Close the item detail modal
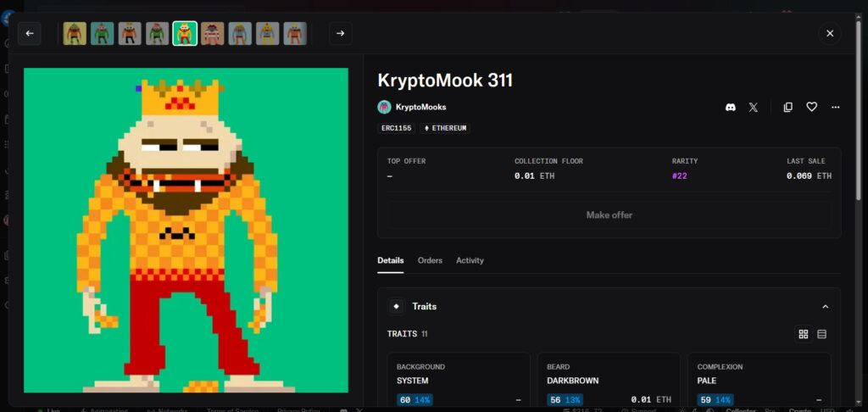Screen dimensions: 868x412 point(830,33)
